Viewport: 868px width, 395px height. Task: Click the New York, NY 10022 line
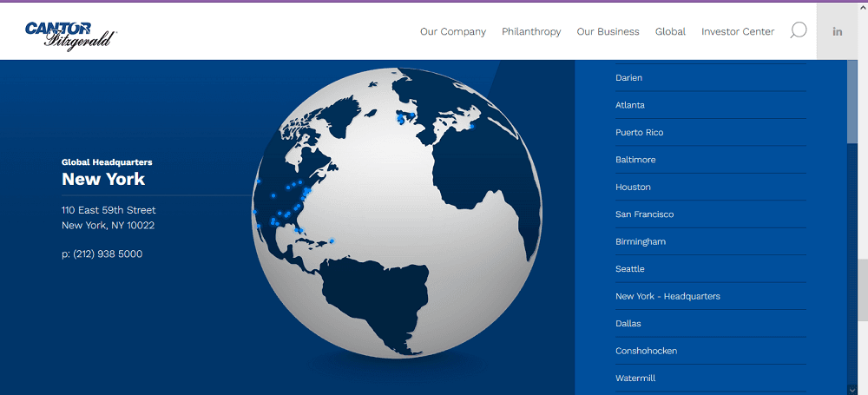pos(108,226)
